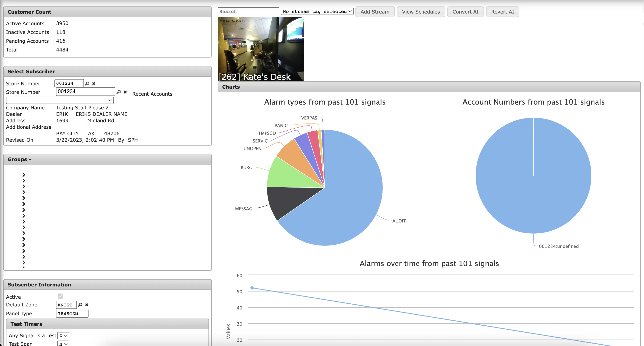Click search icon beside second Store Number field

(x=119, y=92)
